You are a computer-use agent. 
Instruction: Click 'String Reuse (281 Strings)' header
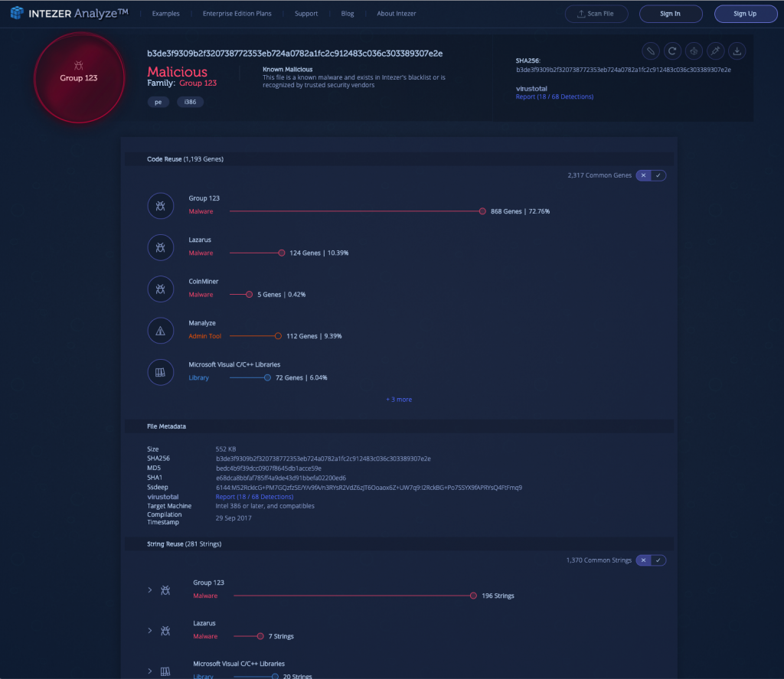tap(184, 544)
